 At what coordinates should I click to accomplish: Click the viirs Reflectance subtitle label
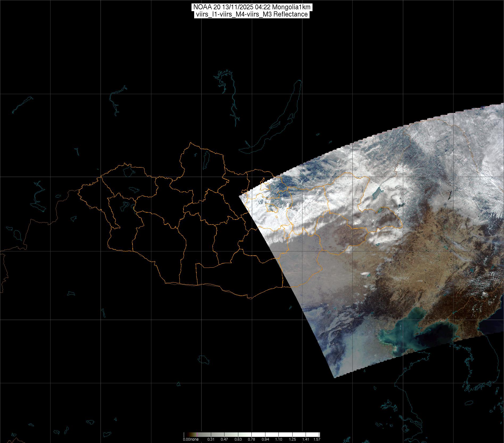tap(252, 14)
